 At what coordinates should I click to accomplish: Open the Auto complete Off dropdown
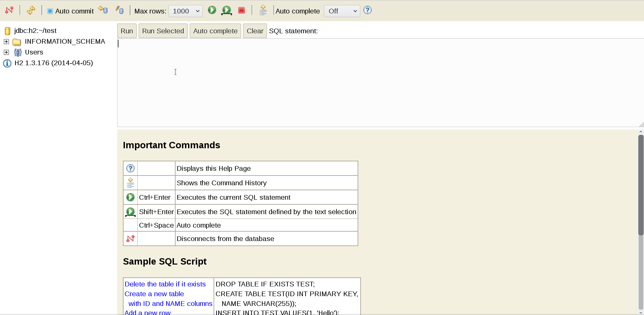(342, 11)
